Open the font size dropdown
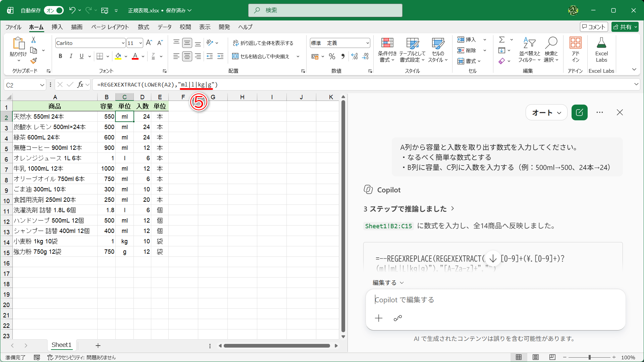This screenshot has width=644, height=362. pyautogui.click(x=140, y=43)
